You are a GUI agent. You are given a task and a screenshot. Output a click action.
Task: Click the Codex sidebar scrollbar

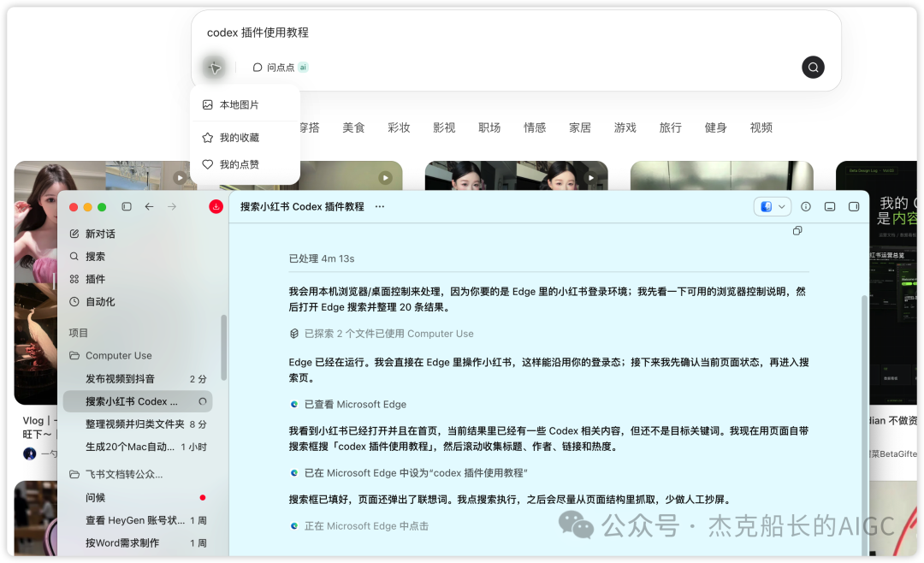[223, 348]
